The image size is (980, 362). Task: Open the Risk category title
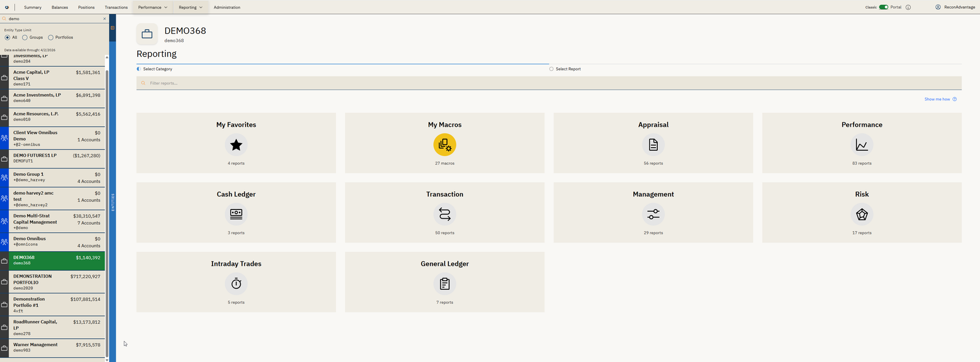coord(862,194)
